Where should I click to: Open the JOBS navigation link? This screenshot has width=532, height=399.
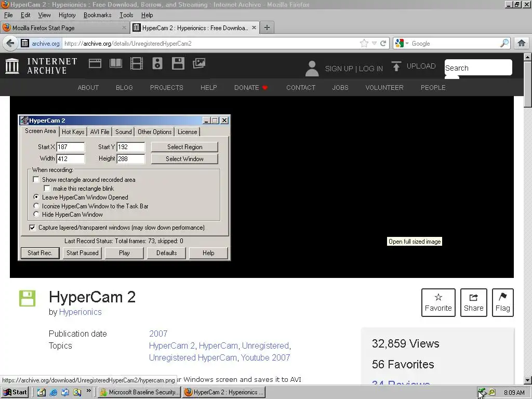click(x=340, y=87)
